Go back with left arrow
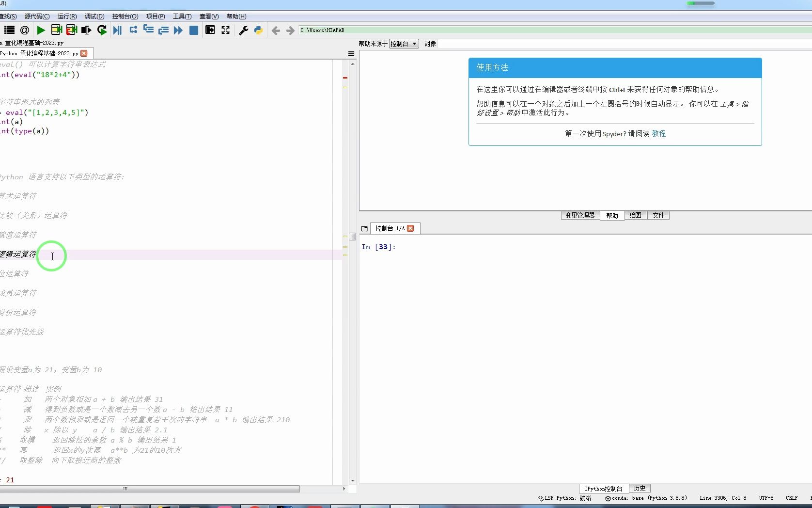Viewport: 812px width, 508px height. click(x=276, y=31)
